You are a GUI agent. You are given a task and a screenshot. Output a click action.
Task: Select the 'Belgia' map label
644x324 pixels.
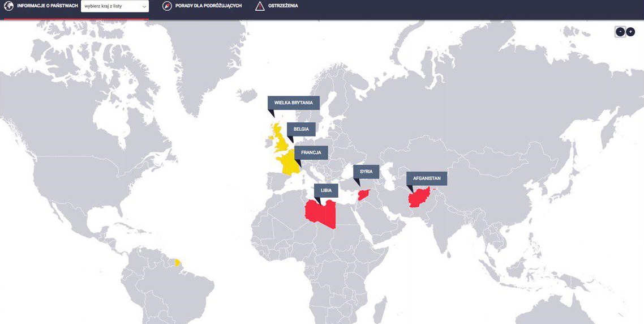click(x=301, y=129)
